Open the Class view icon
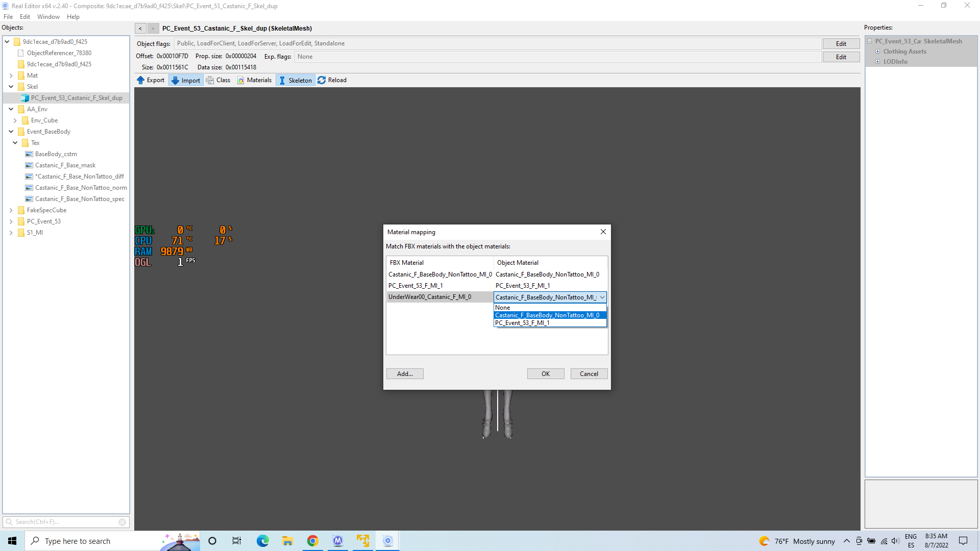Image resolution: width=980 pixels, height=551 pixels. (210, 80)
